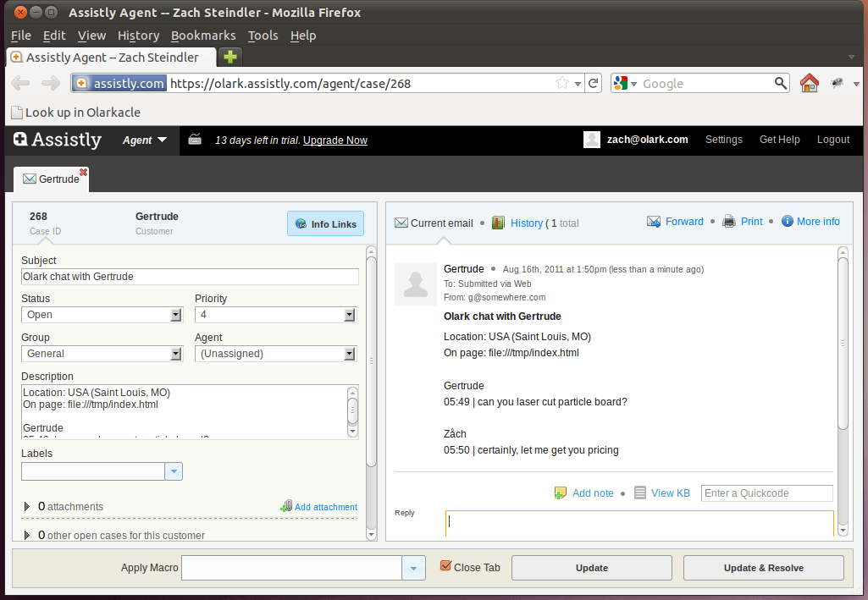The width and height of the screenshot is (868, 600).
Task: Open the History book icon
Action: coord(498,223)
